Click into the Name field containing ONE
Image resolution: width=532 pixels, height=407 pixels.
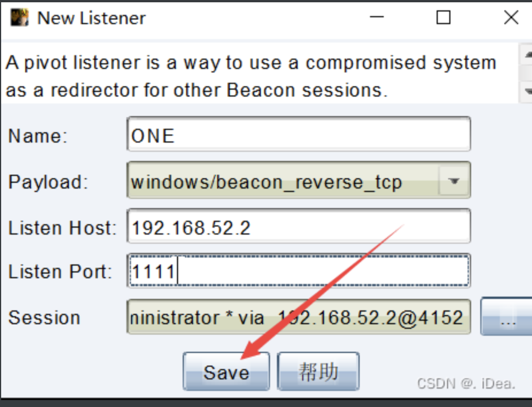tap(299, 134)
